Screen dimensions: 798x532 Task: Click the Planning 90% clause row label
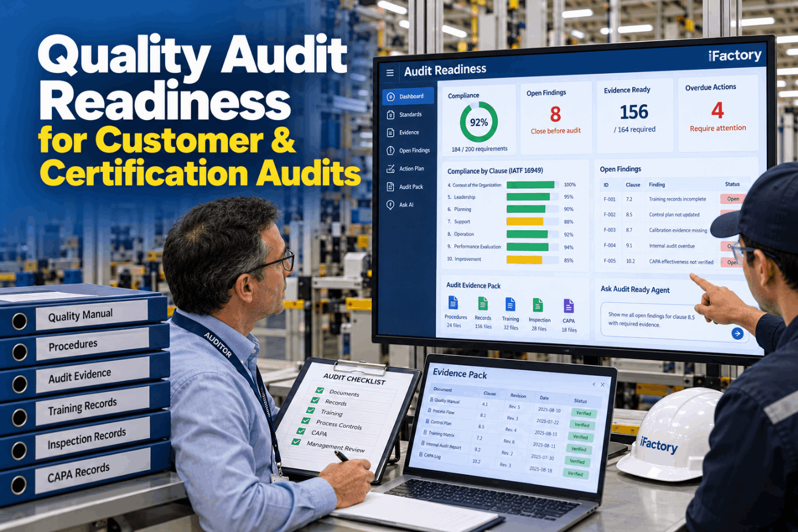[x=459, y=209]
